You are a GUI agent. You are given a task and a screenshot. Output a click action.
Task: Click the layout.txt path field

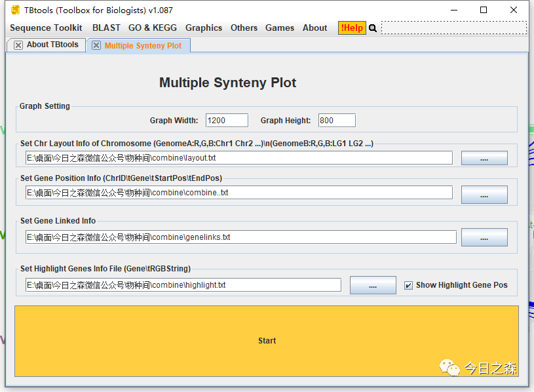pos(239,158)
